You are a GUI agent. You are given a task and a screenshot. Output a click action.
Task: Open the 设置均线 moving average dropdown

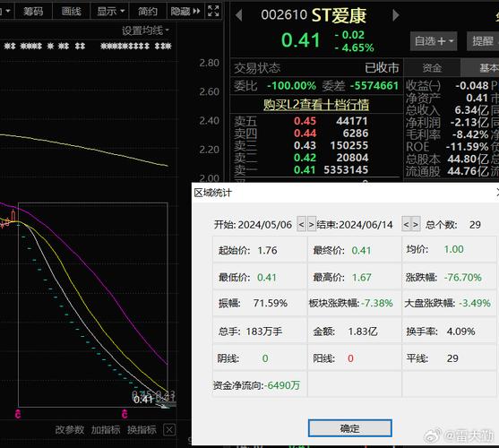[x=146, y=30]
